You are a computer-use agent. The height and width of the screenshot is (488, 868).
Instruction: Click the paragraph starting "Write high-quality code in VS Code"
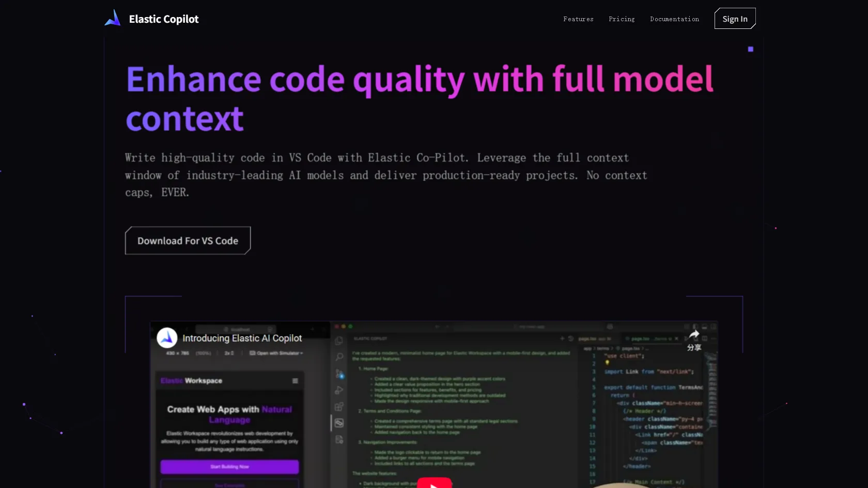pos(386,175)
